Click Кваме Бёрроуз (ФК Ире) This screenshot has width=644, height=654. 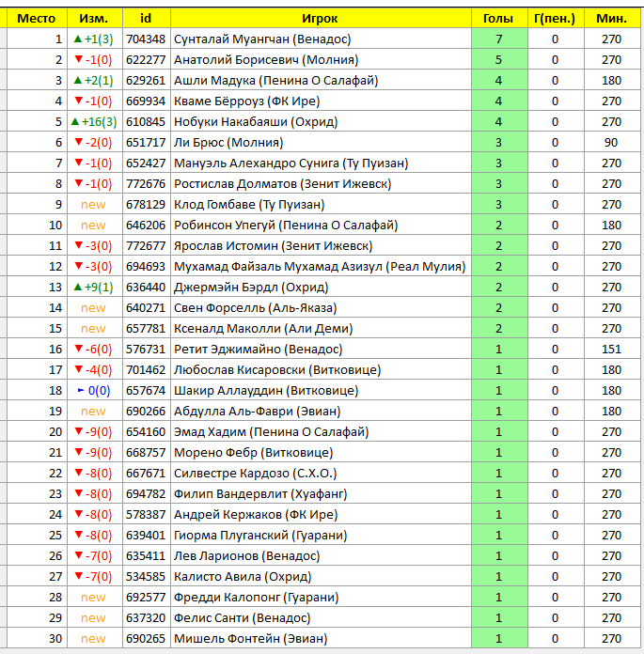321,101
